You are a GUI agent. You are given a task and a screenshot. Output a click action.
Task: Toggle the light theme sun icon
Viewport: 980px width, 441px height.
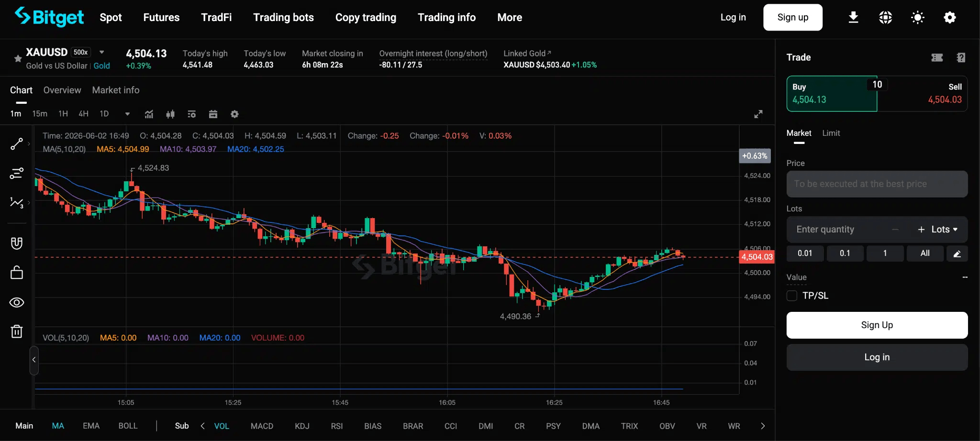(917, 18)
